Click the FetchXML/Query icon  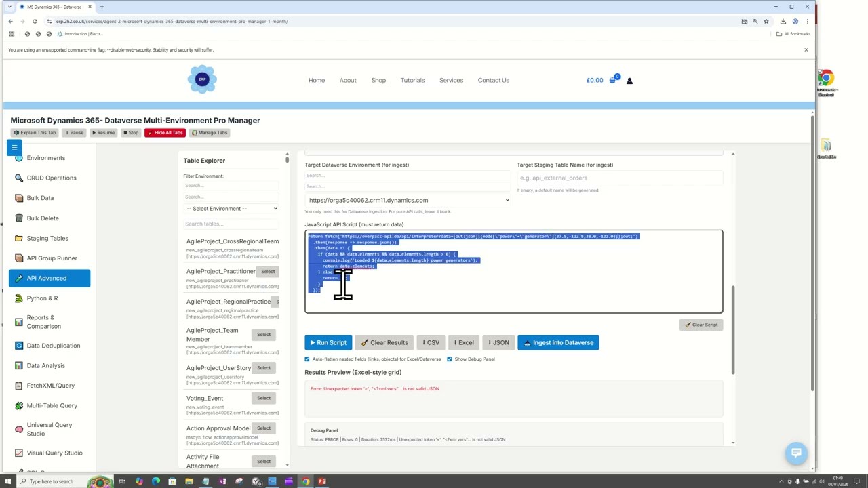pos(19,386)
